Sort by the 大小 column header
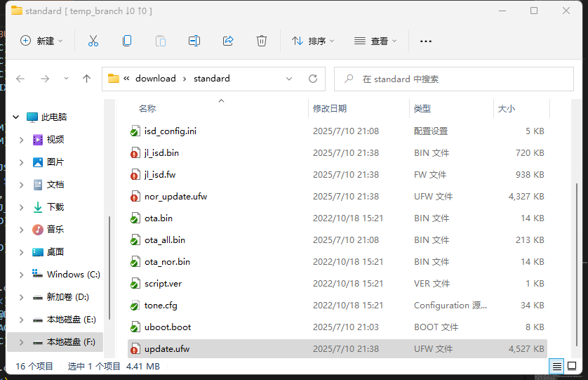 coord(506,108)
